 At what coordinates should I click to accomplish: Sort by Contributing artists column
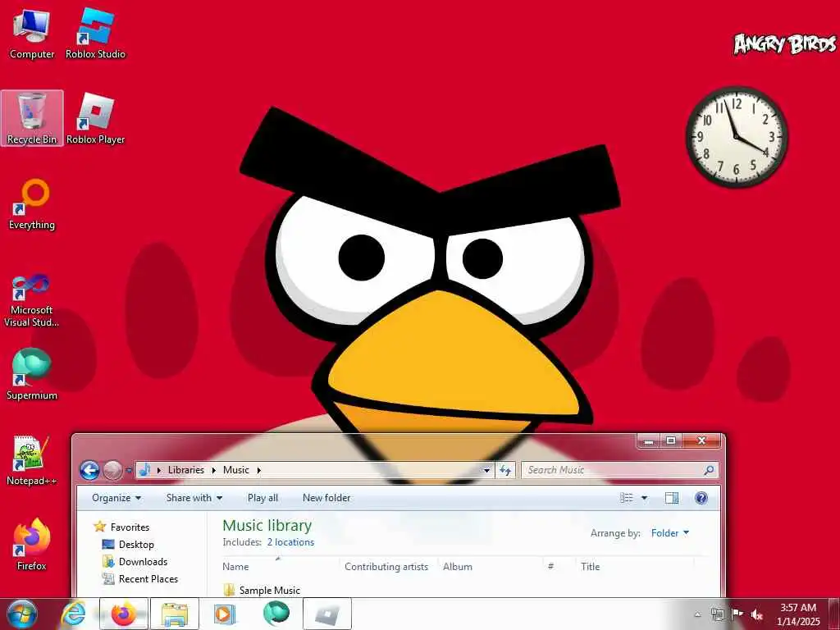coord(388,566)
